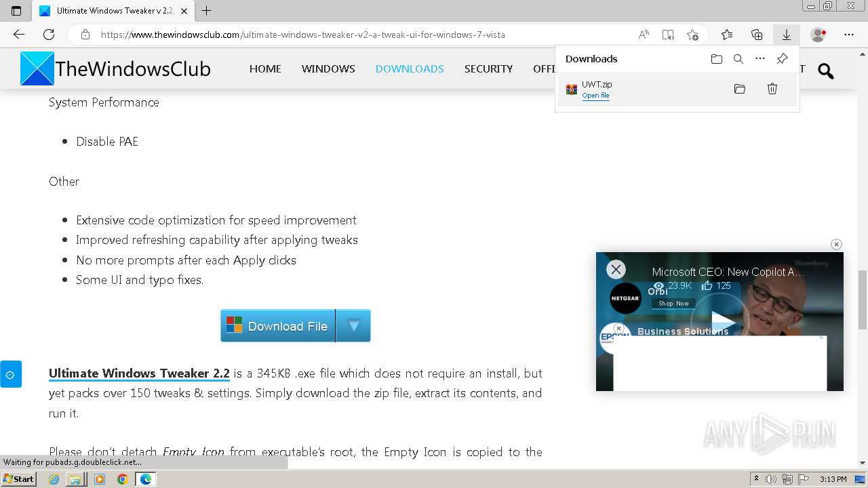Image resolution: width=868 pixels, height=488 pixels.
Task: Launch Chrome from the taskbar
Action: [x=123, y=479]
